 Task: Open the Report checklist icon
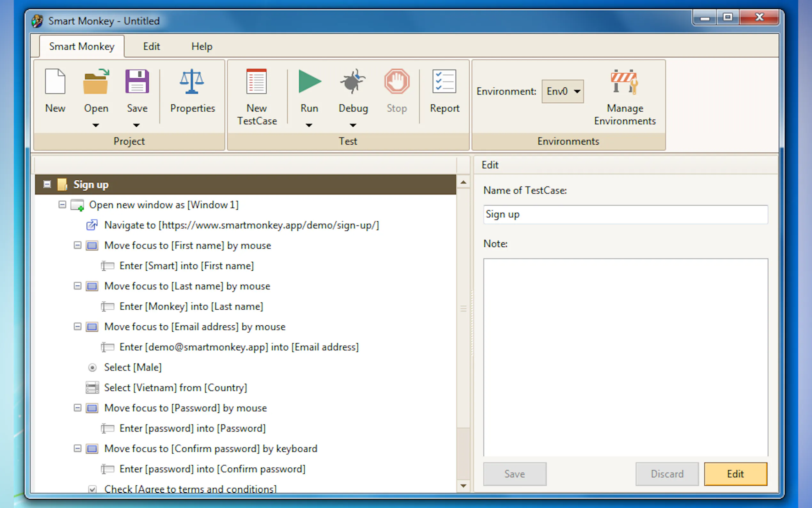coord(444,81)
